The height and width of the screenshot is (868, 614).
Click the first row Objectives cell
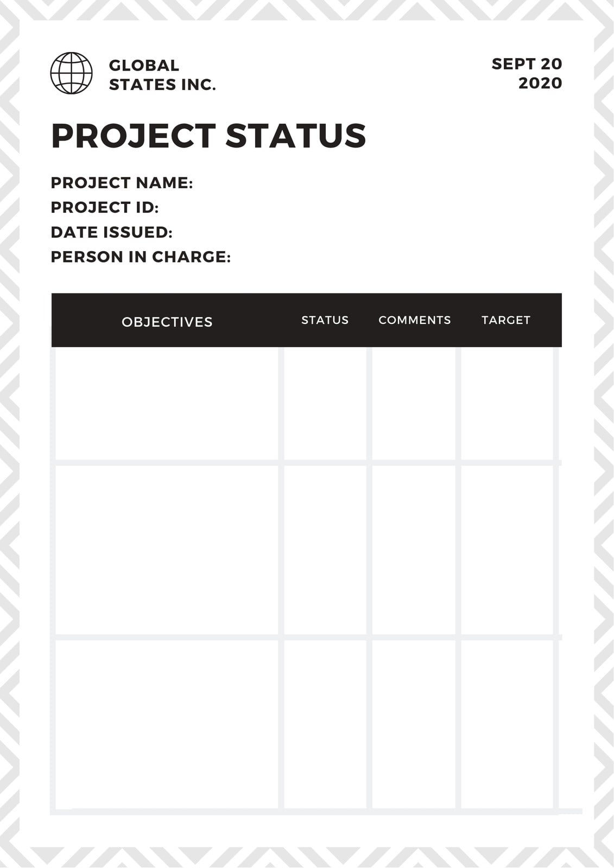click(167, 404)
